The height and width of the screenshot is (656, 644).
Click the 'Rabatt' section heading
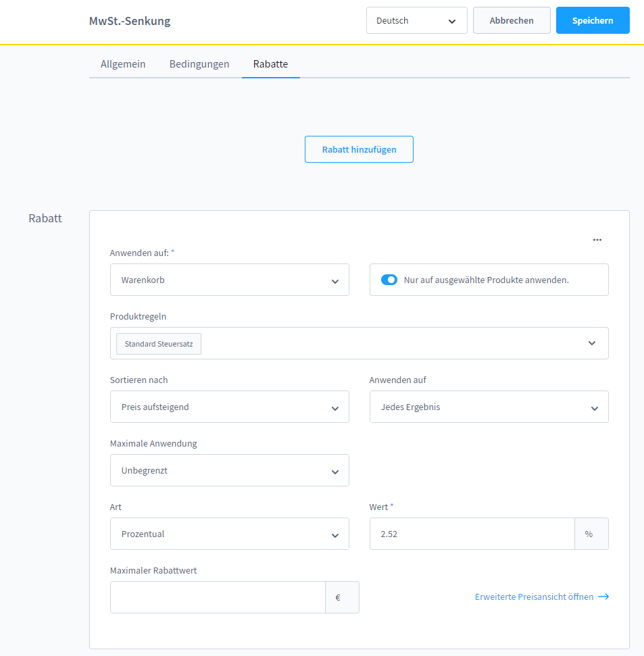(45, 218)
